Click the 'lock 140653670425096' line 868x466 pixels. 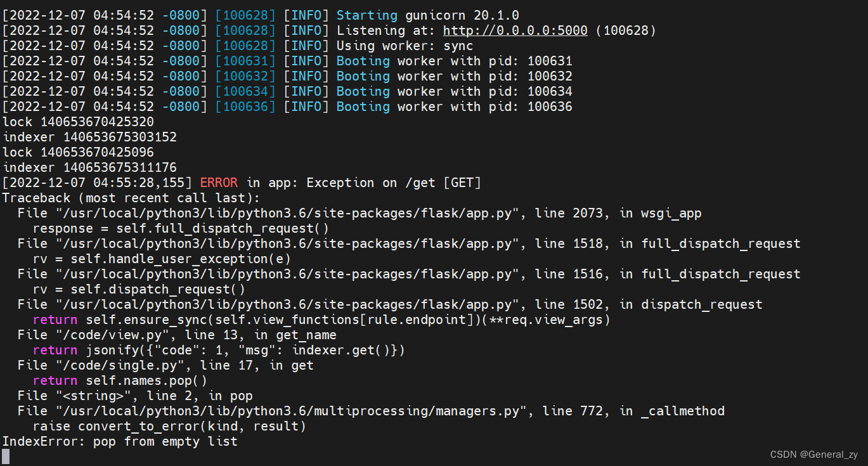tap(78, 152)
